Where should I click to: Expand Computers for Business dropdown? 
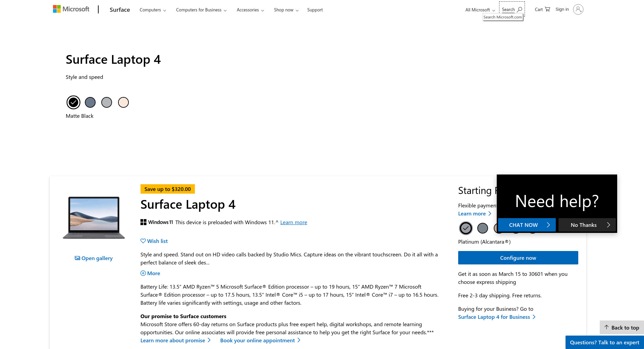coord(201,10)
